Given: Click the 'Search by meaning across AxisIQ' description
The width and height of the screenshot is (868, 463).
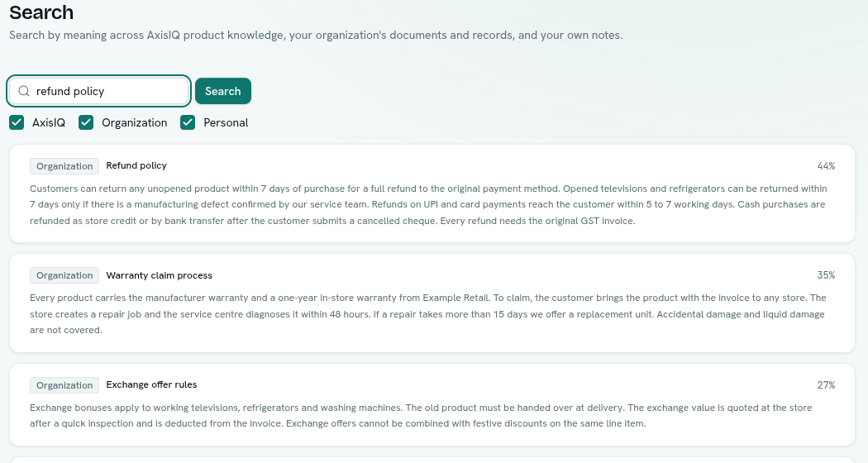Looking at the screenshot, I should (x=316, y=35).
